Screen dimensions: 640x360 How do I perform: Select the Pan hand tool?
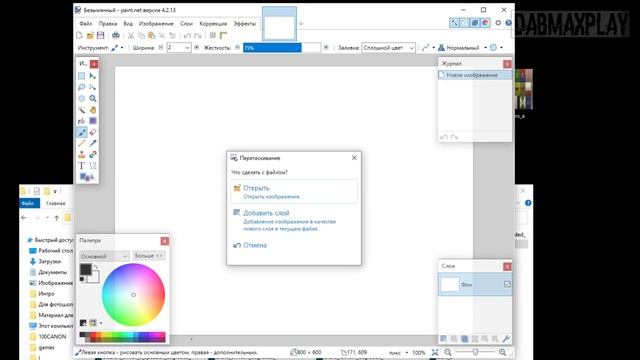[x=93, y=110]
